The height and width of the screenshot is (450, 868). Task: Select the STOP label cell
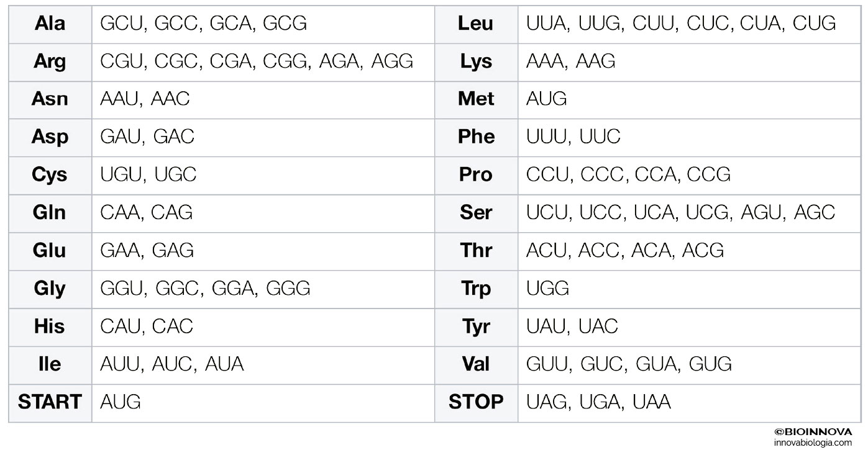tap(476, 402)
